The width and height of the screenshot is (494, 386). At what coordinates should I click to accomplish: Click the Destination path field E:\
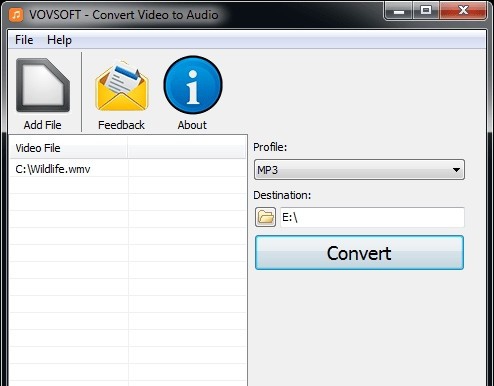[x=372, y=217]
